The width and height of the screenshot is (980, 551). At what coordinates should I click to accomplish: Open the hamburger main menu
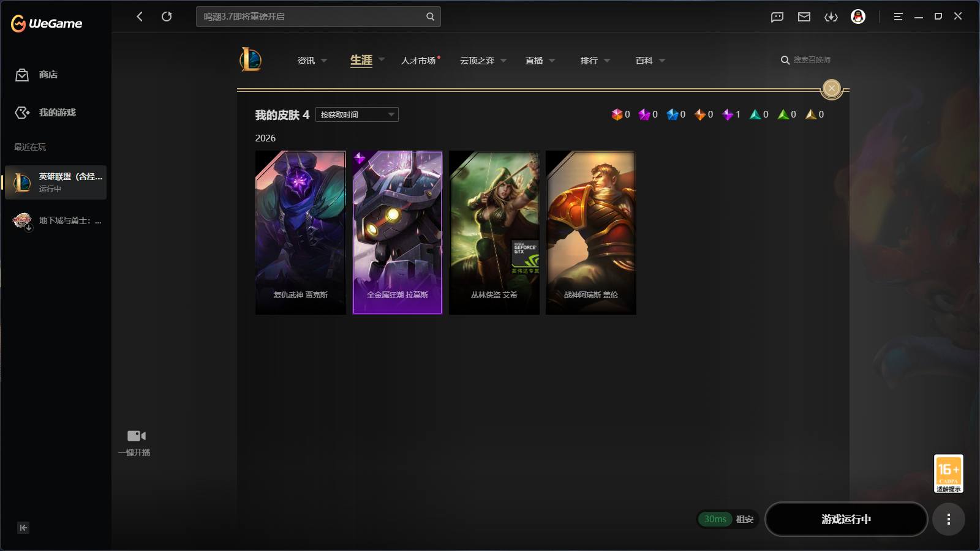tap(898, 17)
